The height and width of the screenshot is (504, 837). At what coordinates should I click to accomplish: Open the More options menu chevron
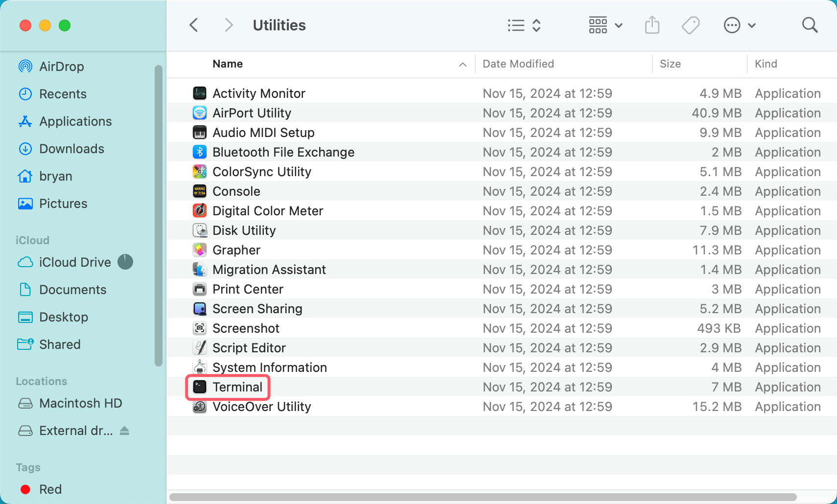(x=752, y=25)
